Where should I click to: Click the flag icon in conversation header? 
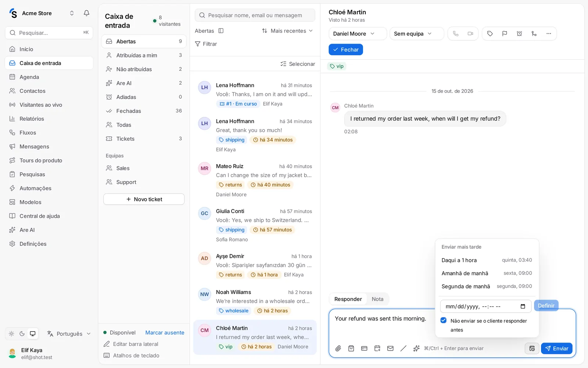point(505,33)
